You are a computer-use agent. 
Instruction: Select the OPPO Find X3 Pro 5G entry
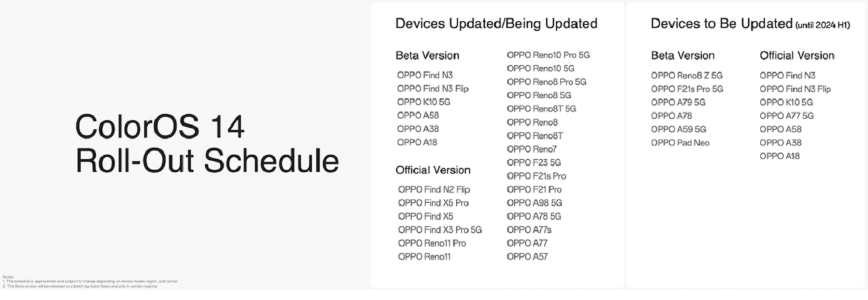point(440,230)
